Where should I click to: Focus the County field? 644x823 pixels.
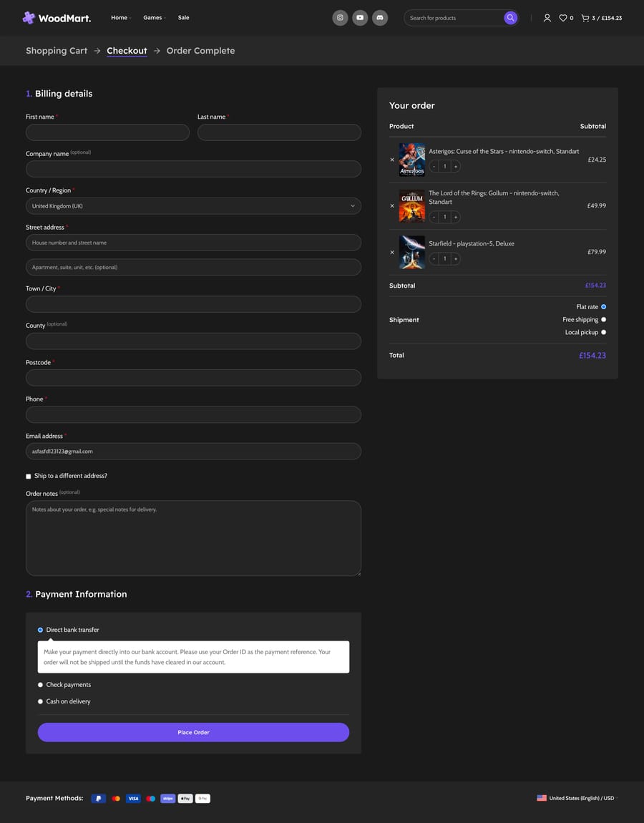coord(193,341)
